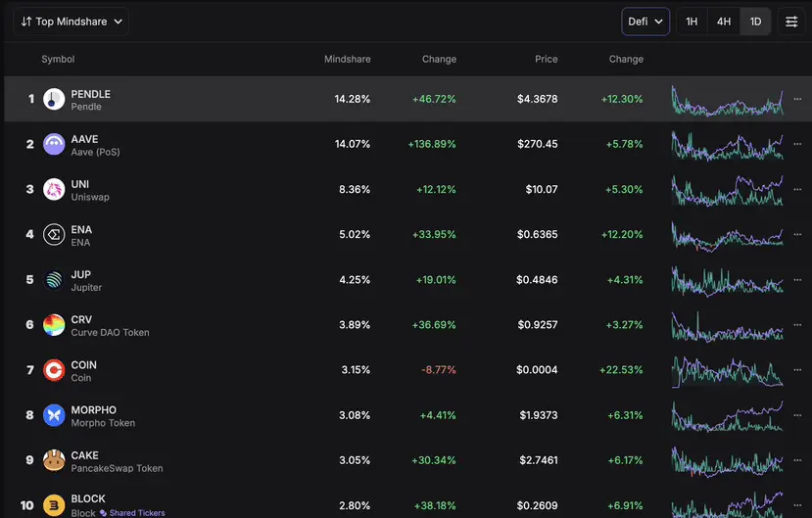The image size is (812, 518).
Task: Open the filter settings sliders icon
Action: [x=791, y=22]
